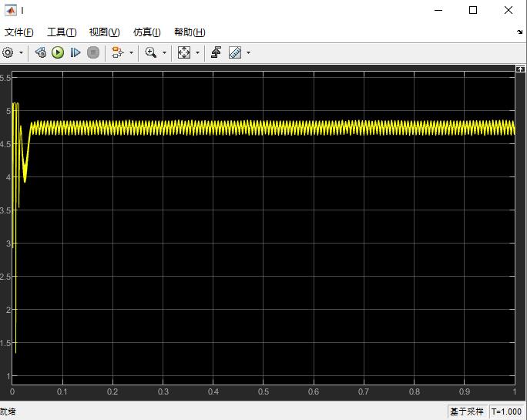Click the highlight Simulink block icon
Viewport: 527px width, 420px height.
pos(117,52)
